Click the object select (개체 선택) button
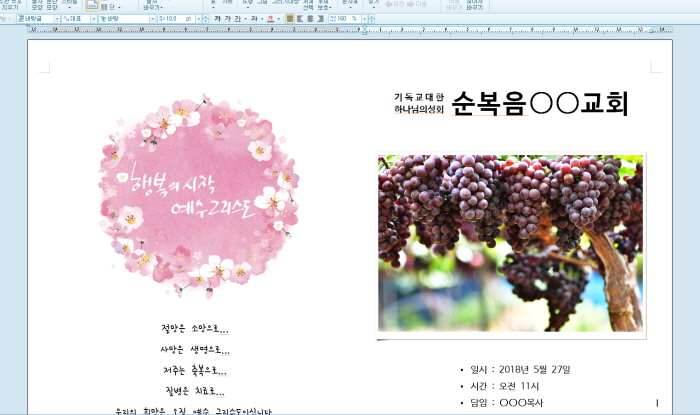This screenshot has height=415, width=700. pos(308,5)
